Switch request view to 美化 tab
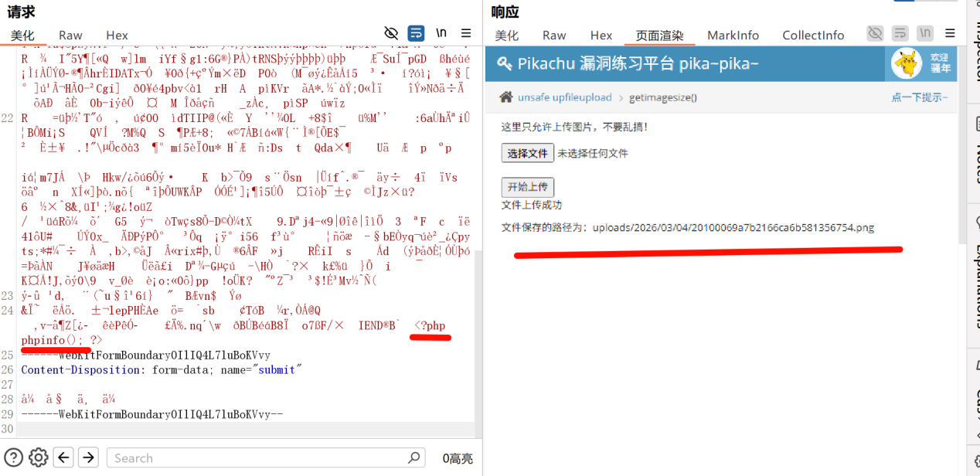 pyautogui.click(x=22, y=36)
